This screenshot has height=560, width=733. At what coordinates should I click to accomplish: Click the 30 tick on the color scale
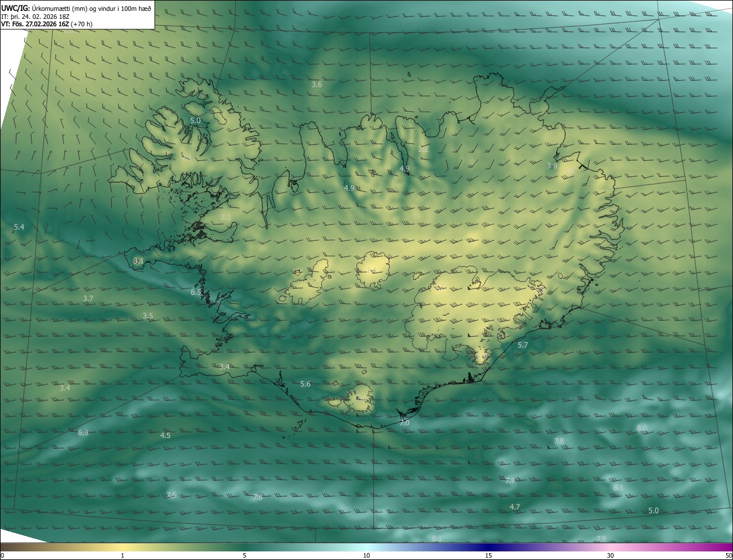tap(610, 556)
